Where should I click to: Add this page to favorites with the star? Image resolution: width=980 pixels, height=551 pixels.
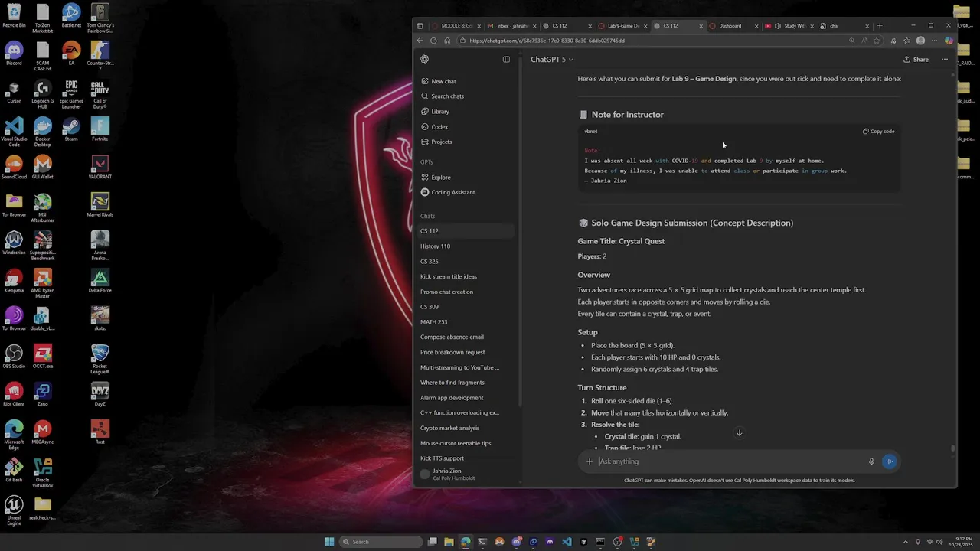(877, 41)
